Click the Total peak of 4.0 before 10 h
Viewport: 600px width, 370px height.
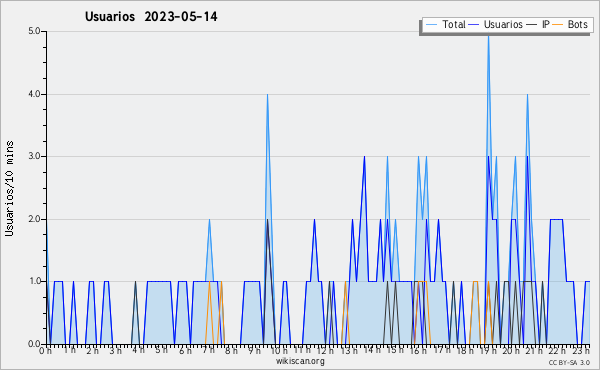[x=267, y=95]
